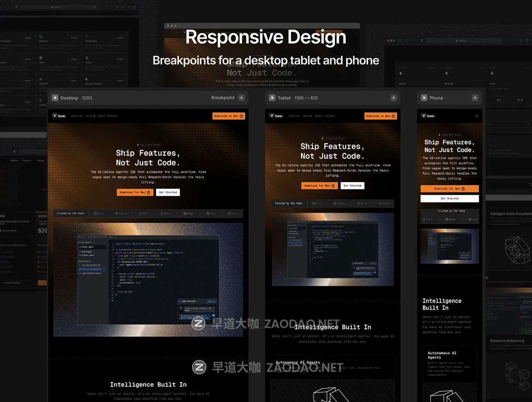The height and width of the screenshot is (402, 532).
Task: Open Pricing in the Desktop preview navigation
Action: coord(90,116)
